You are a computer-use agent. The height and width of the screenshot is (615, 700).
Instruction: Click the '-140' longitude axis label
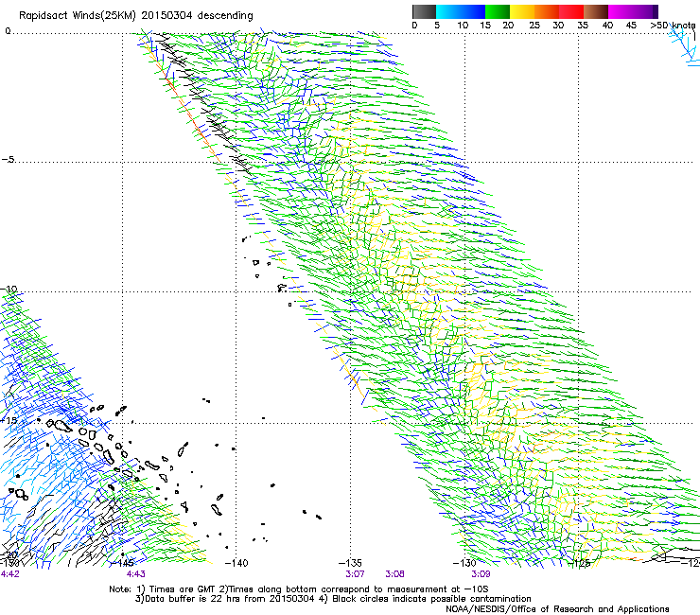coord(236,563)
